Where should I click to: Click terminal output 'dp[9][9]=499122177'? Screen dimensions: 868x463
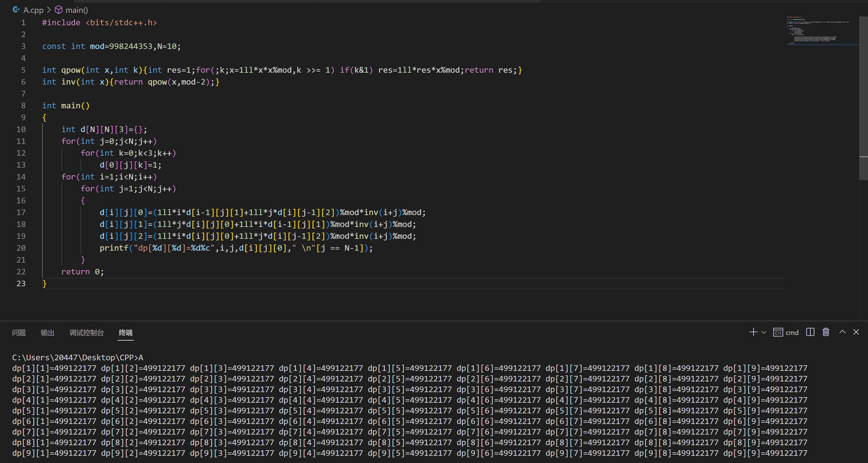click(x=765, y=453)
